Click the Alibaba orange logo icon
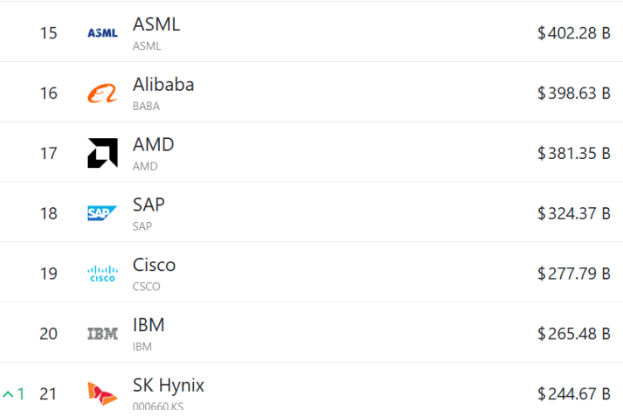The width and height of the screenshot is (623, 416). [102, 93]
